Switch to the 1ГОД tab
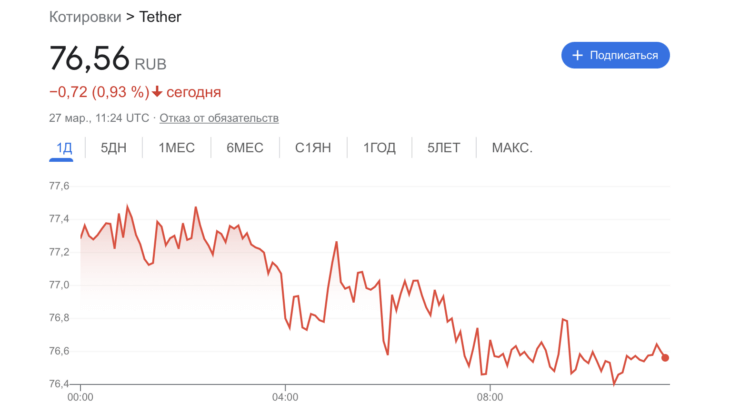Screen dimensions: 750x413 (379, 148)
